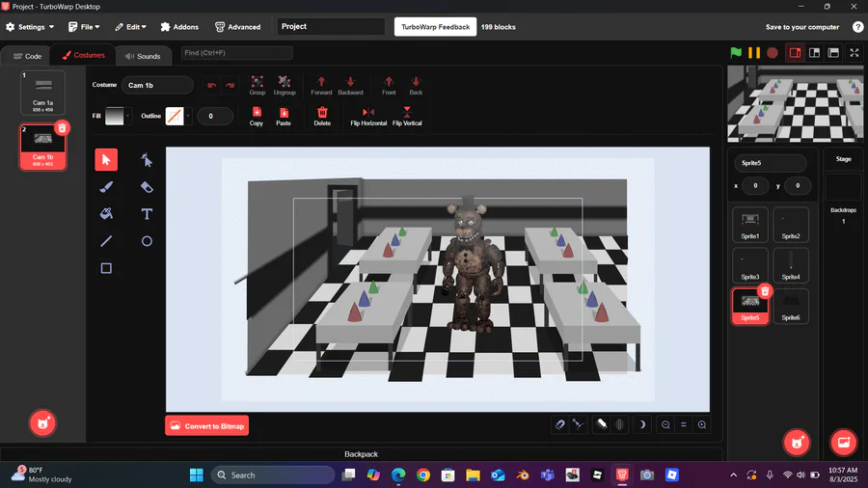Viewport: 868px width, 488px height.
Task: Select the Line tool
Action: [x=106, y=241]
